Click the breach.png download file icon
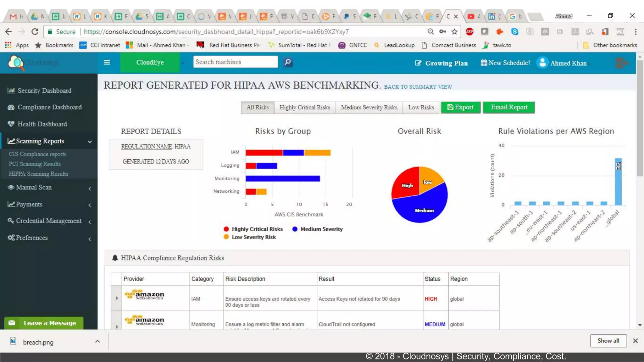This screenshot has width=644, height=362. coord(13,341)
